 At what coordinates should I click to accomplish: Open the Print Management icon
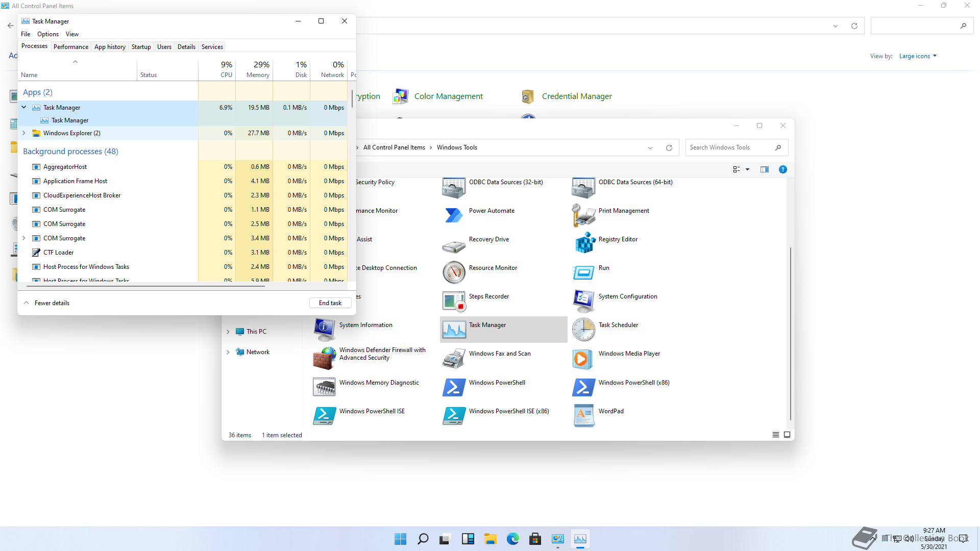click(583, 215)
